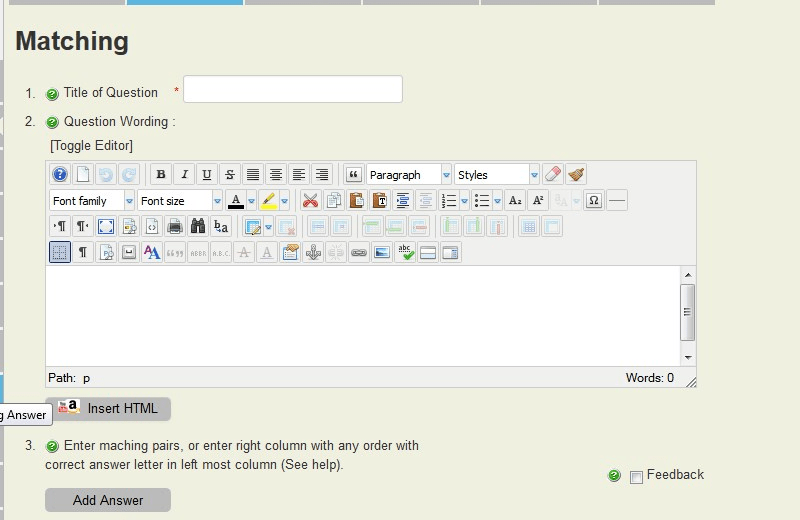Apply subscript formatting
This screenshot has height=520, width=800.
(x=515, y=201)
